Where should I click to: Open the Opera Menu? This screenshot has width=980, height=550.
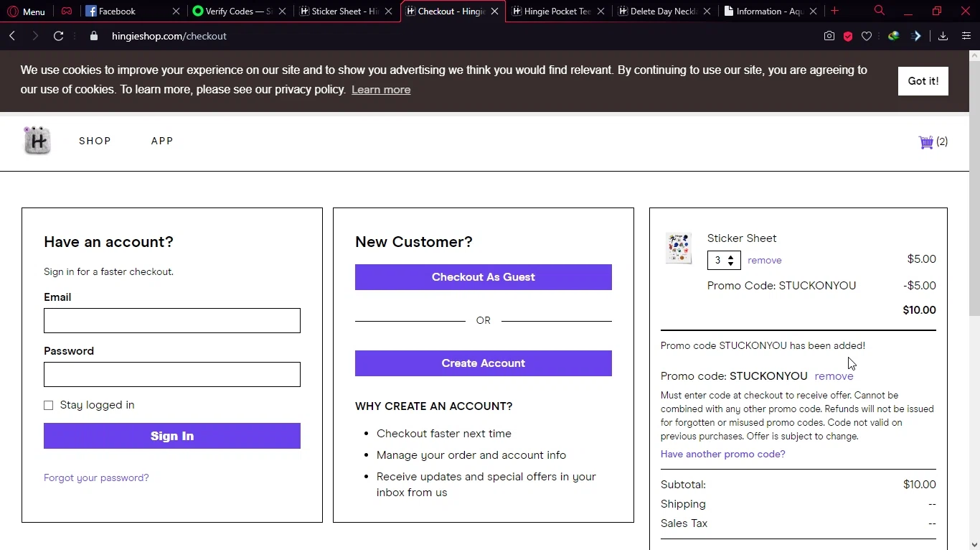pyautogui.click(x=26, y=11)
